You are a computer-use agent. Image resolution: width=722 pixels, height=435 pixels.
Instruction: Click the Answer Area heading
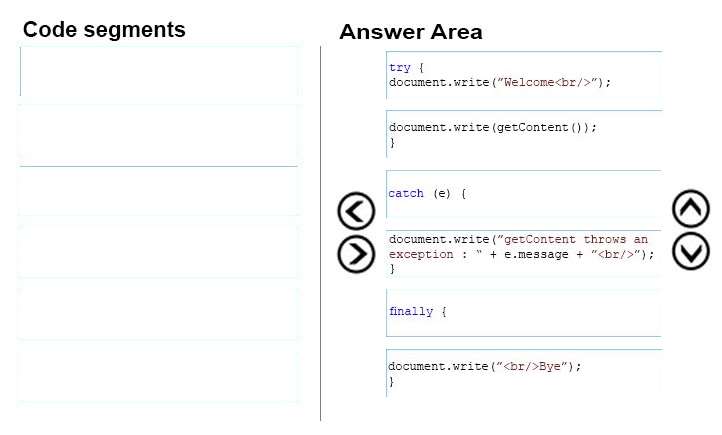[x=411, y=32]
